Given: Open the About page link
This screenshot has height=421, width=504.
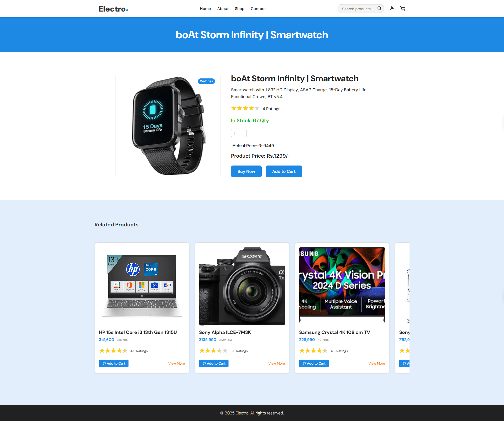Looking at the screenshot, I should [x=223, y=9].
